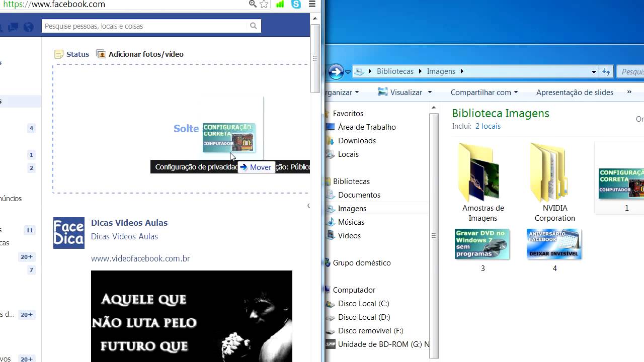644x362 pixels.
Task: Open Vídeos library in navigation pane
Action: click(349, 235)
